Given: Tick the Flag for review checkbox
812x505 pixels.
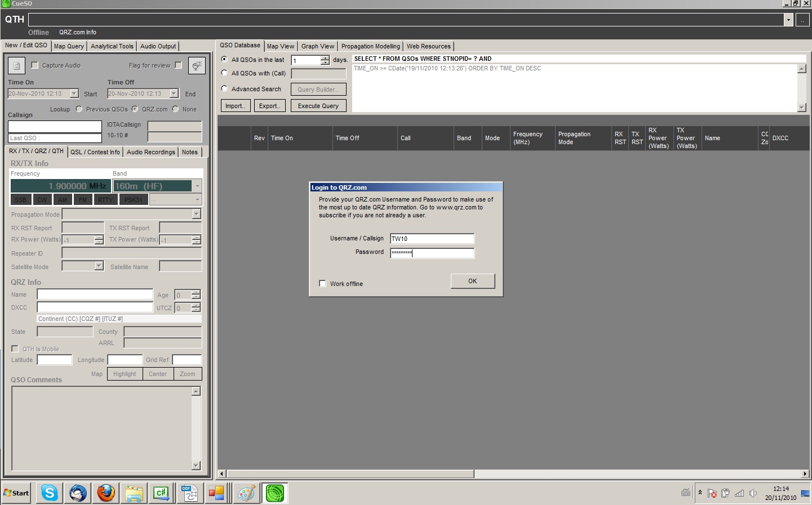Looking at the screenshot, I should [179, 65].
